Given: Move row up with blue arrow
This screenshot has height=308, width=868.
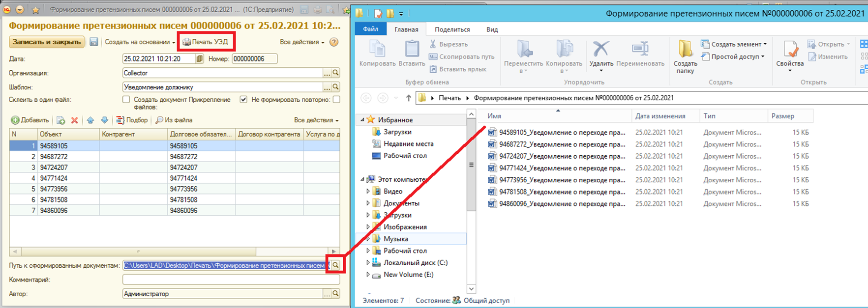Looking at the screenshot, I should pos(90,120).
